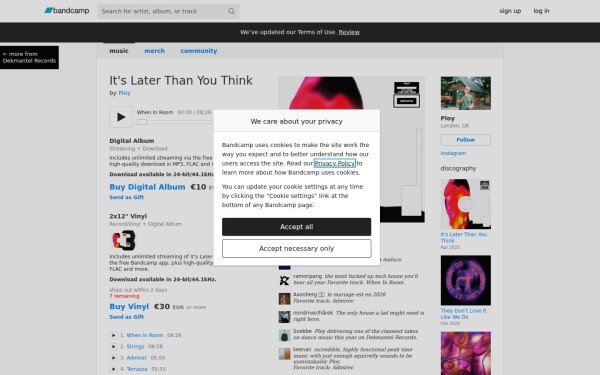Play the When In Room main player
Viewport: 600px width, 375px height.
click(121, 117)
